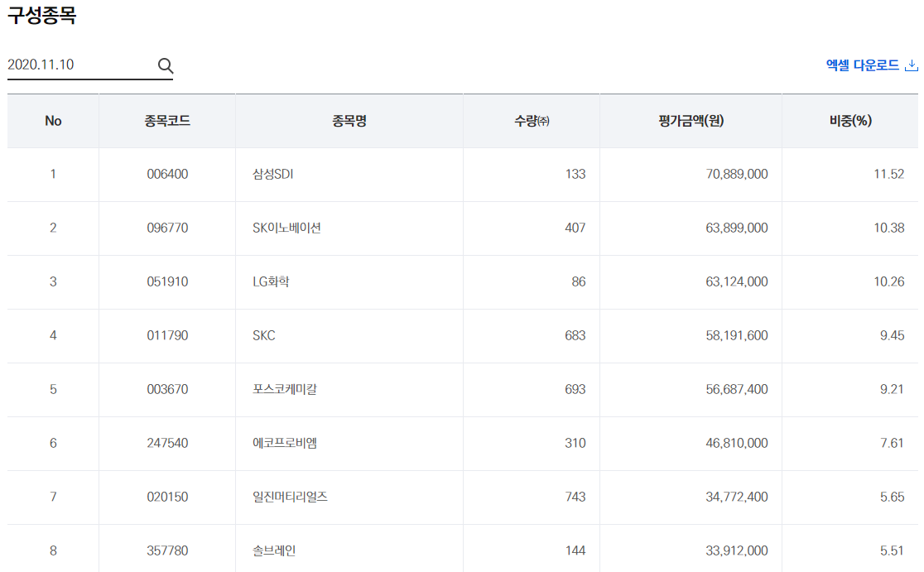Select the SK이노베이션 stock name
Screen dimensions: 924x572
pyautogui.click(x=286, y=228)
